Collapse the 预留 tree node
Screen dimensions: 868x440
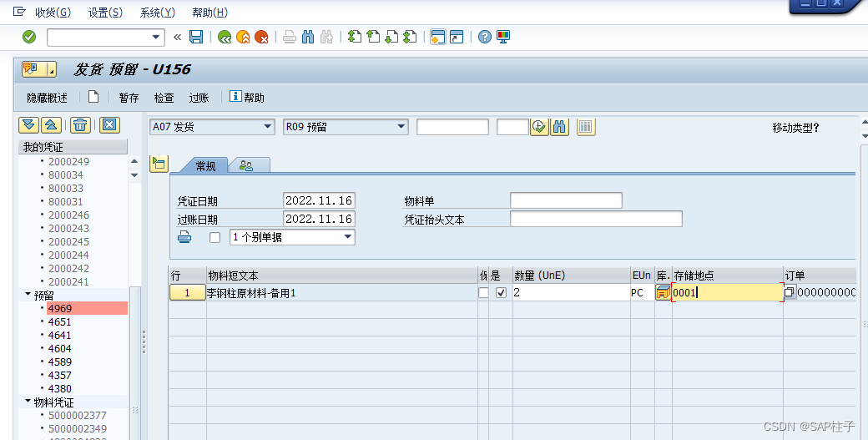pyautogui.click(x=28, y=295)
